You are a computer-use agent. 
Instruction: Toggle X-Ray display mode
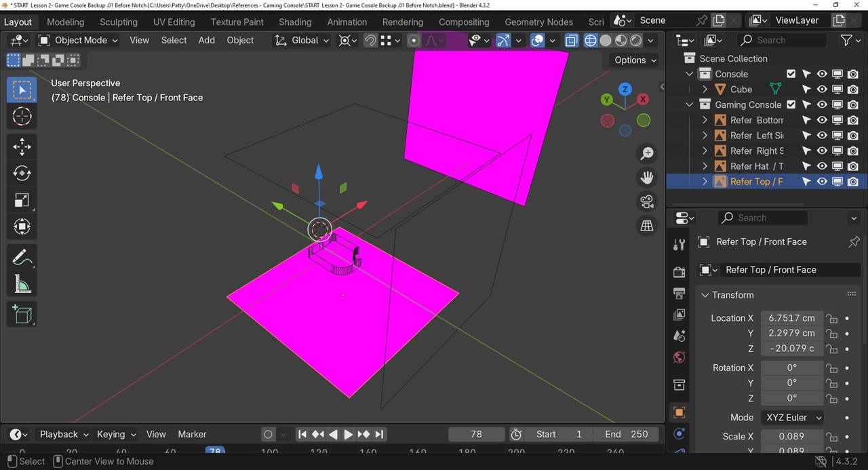pyautogui.click(x=572, y=41)
